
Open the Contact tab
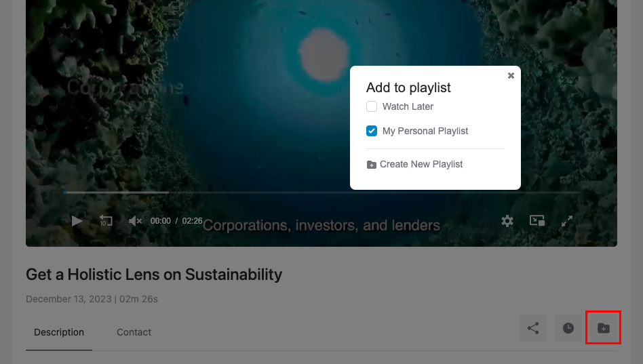pyautogui.click(x=134, y=332)
